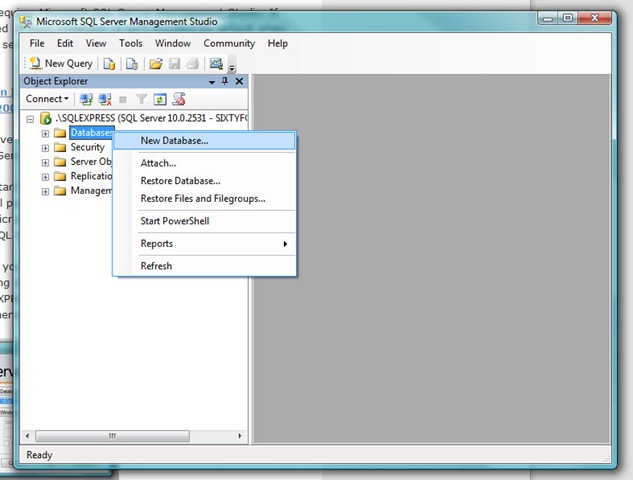Click the SQLEXPRESS server icon
The height and width of the screenshot is (480, 633).
45,118
